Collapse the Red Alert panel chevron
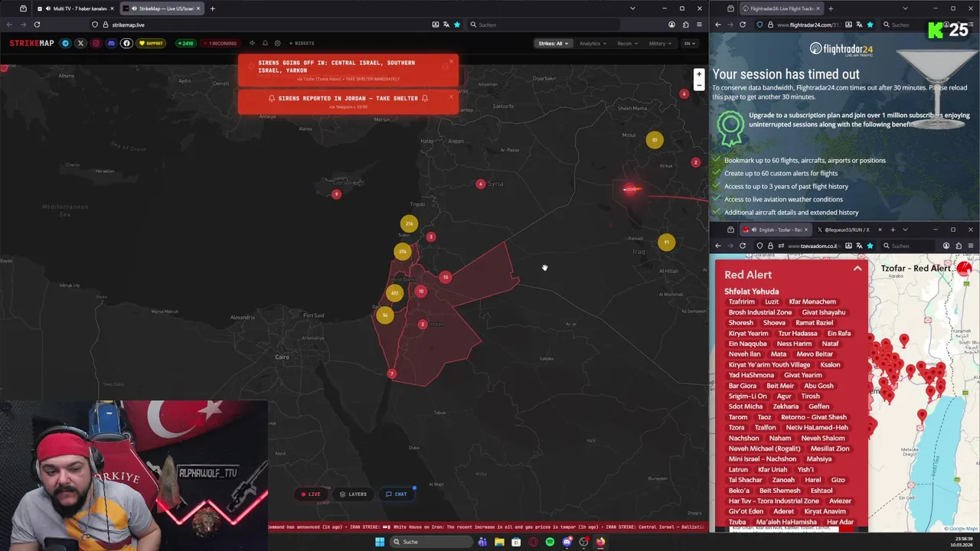Viewport: 980px width, 551px height. pyautogui.click(x=857, y=269)
